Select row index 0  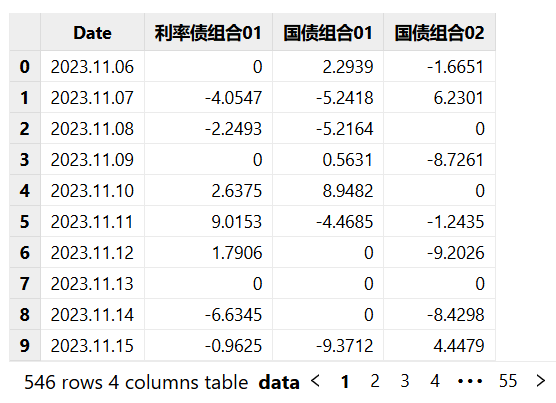[24, 67]
